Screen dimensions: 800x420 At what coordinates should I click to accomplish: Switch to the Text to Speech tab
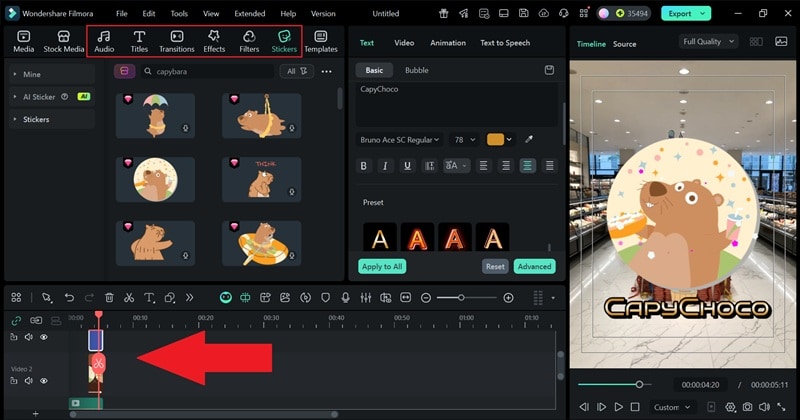point(505,43)
